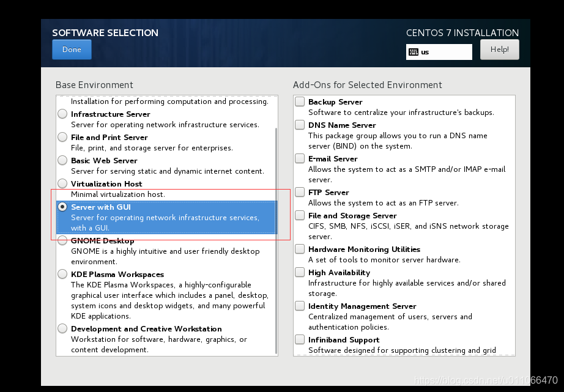Check File and Storage Server add-on
The height and width of the screenshot is (392, 564).
300,215
